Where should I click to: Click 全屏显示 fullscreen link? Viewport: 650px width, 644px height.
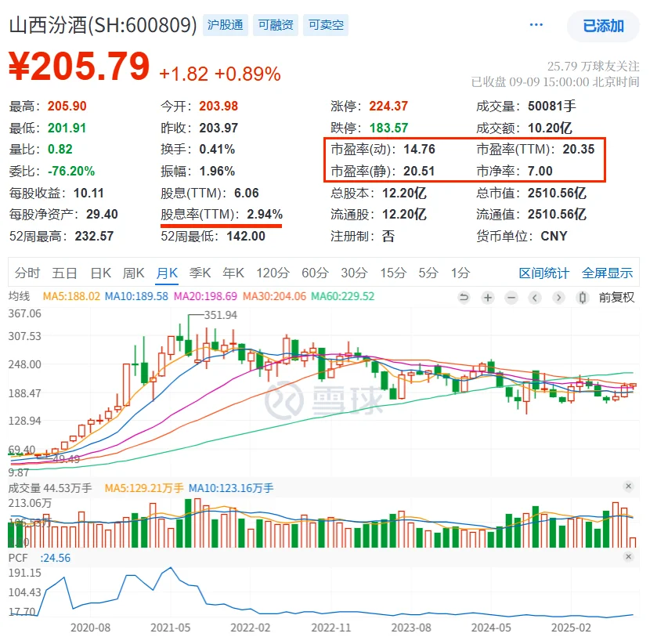(x=607, y=273)
